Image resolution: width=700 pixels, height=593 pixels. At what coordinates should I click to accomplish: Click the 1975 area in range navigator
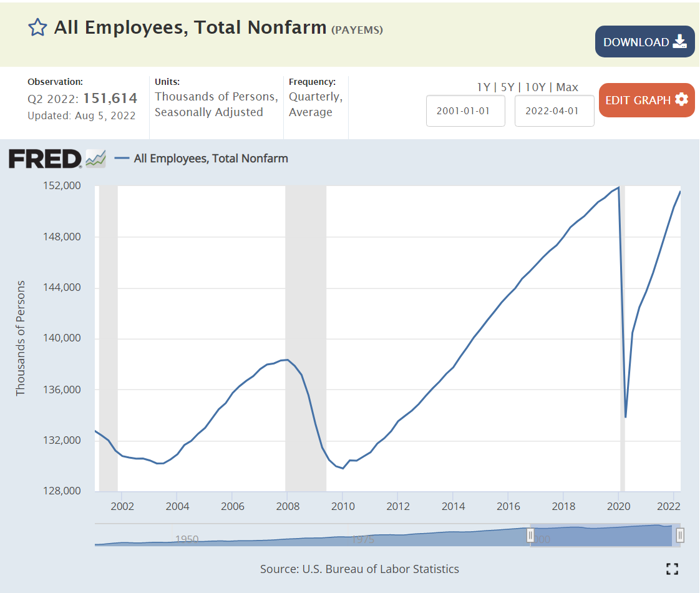pos(362,538)
